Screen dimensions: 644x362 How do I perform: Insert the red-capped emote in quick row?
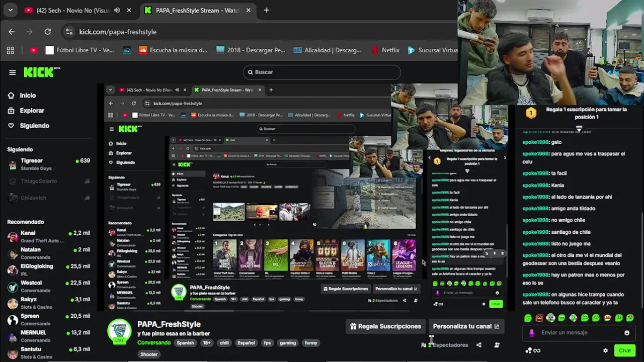tap(607, 318)
